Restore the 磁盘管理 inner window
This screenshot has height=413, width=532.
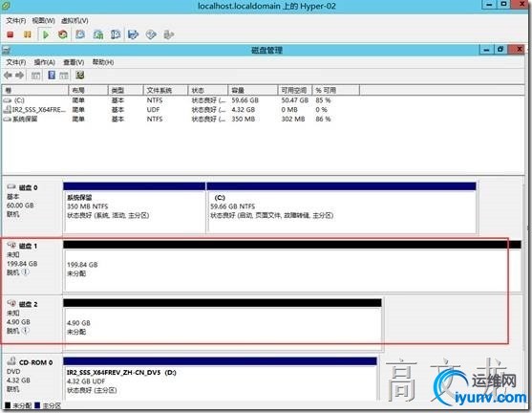(500, 50)
